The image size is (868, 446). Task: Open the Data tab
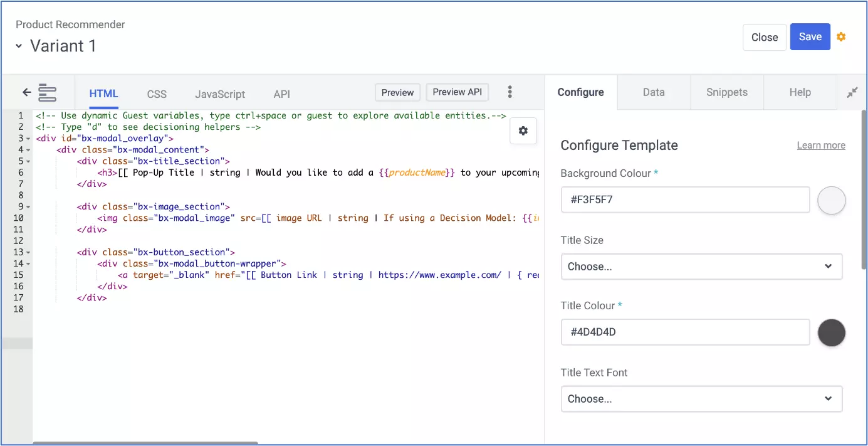[654, 92]
